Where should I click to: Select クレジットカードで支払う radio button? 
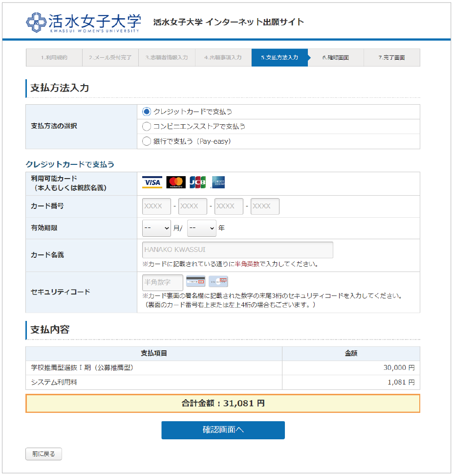coord(147,112)
